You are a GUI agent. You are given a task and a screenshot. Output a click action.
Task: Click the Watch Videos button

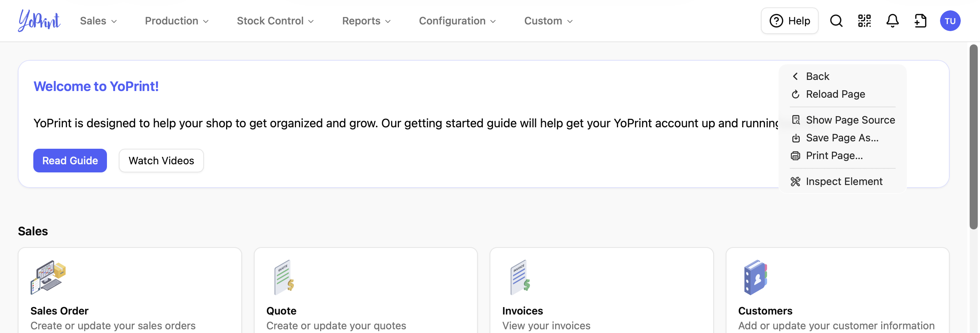pyautogui.click(x=161, y=161)
